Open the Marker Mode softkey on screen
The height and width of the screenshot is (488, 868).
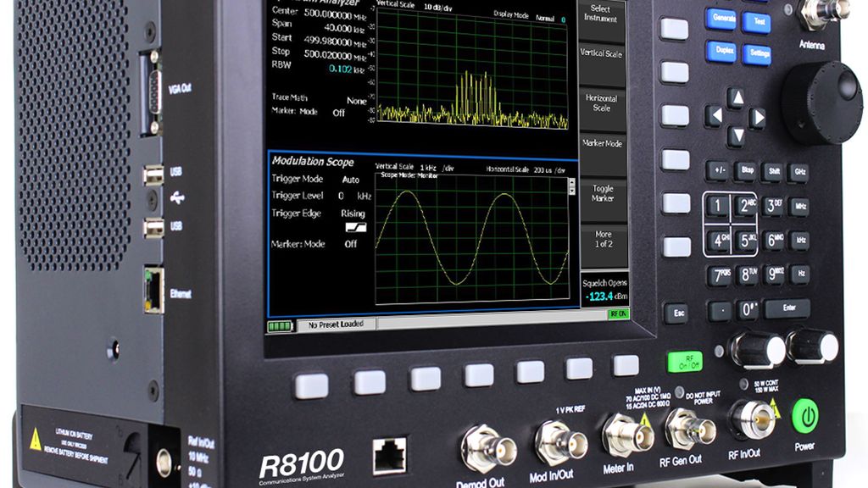click(x=603, y=154)
